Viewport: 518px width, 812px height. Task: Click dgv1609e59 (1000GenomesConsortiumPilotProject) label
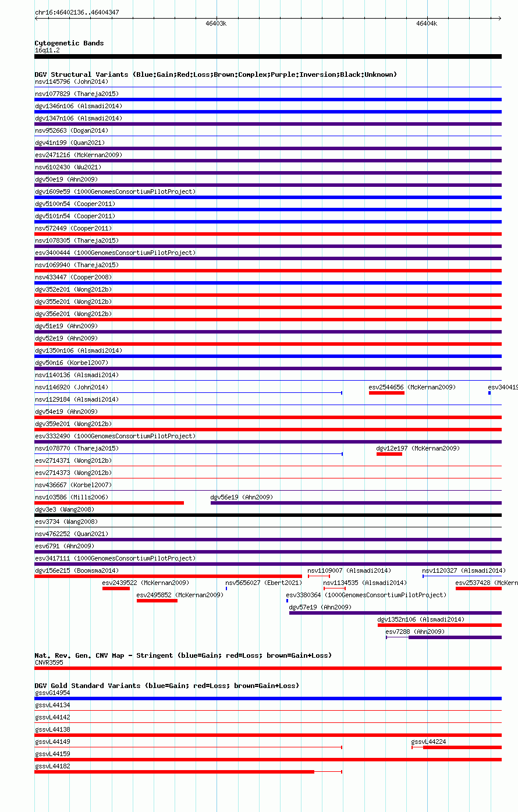[x=115, y=192]
